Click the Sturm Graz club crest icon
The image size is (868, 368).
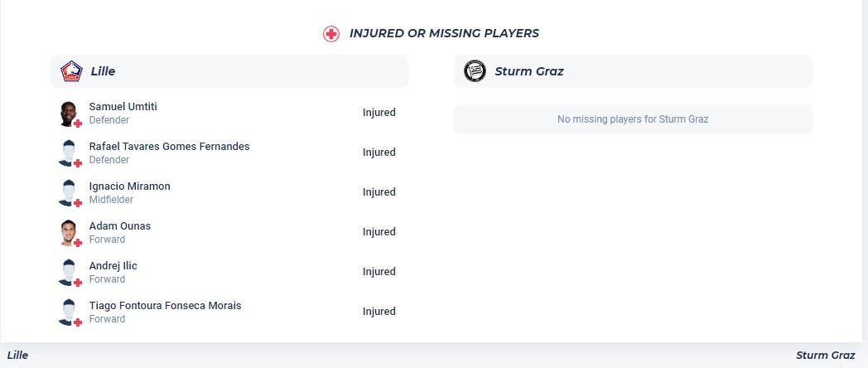pos(475,71)
